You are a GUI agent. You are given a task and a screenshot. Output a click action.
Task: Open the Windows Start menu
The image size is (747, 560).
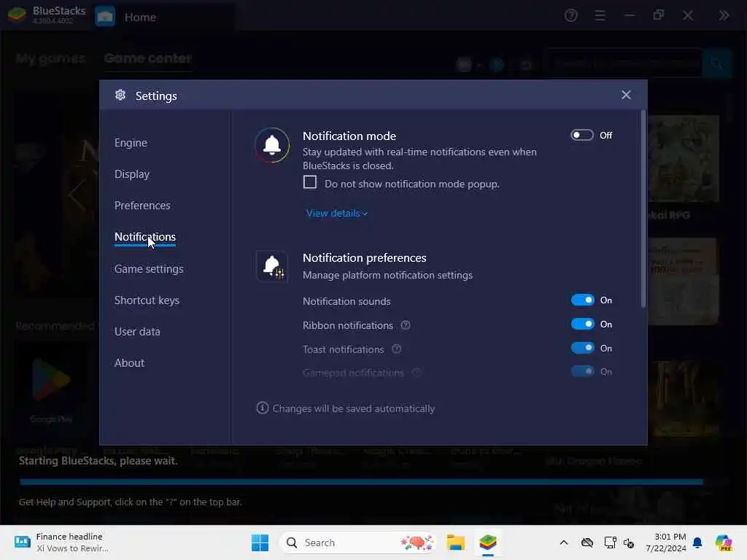(260, 542)
